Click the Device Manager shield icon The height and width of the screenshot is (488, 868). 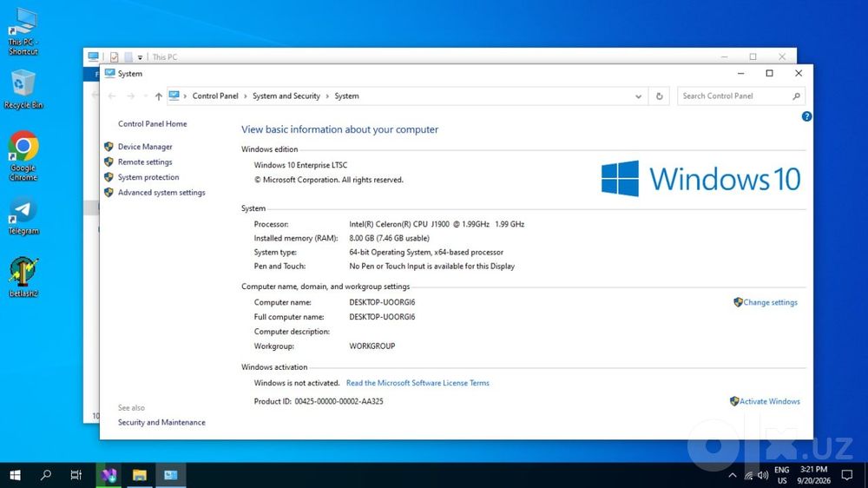[x=108, y=147]
